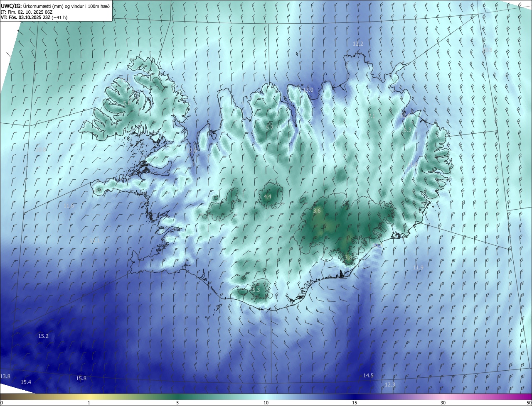Click the 5.8 value in the Westfjords
This screenshot has width=532, height=406.
pyautogui.click(x=127, y=103)
